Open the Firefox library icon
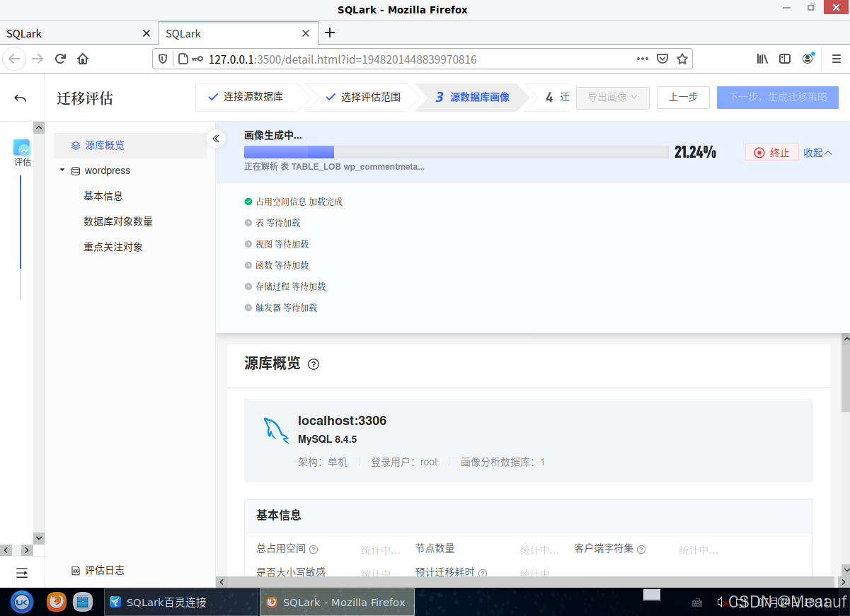Image resolution: width=850 pixels, height=616 pixels. (762, 59)
